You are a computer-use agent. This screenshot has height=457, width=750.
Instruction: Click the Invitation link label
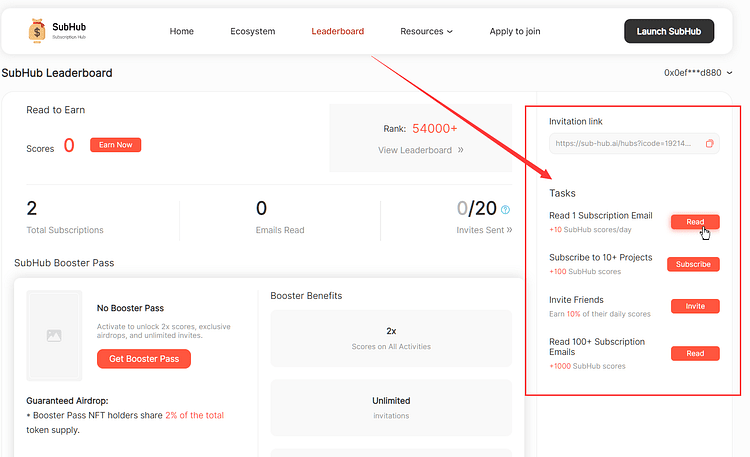coord(576,122)
